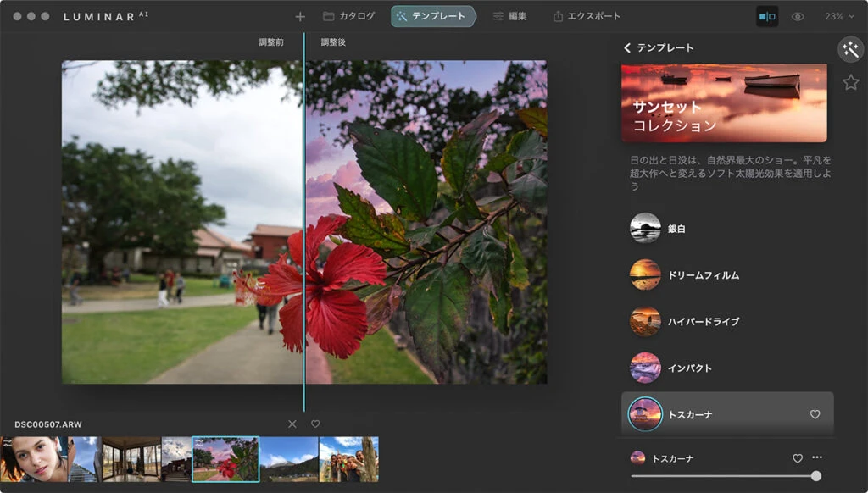Image resolution: width=868 pixels, height=493 pixels.
Task: Select the hibiscus flower thumbnail in filmstrip
Action: tap(225, 459)
